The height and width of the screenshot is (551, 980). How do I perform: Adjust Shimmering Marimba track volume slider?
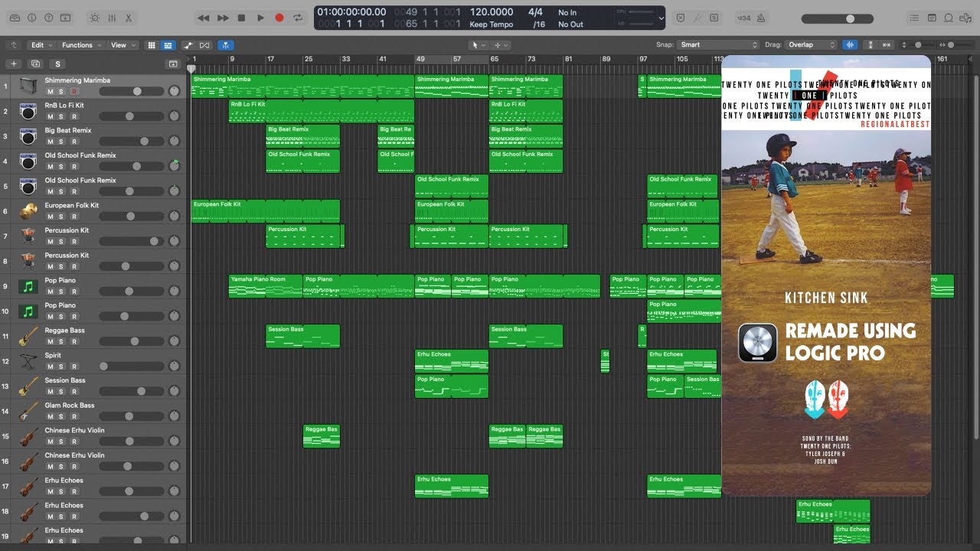coord(132,91)
